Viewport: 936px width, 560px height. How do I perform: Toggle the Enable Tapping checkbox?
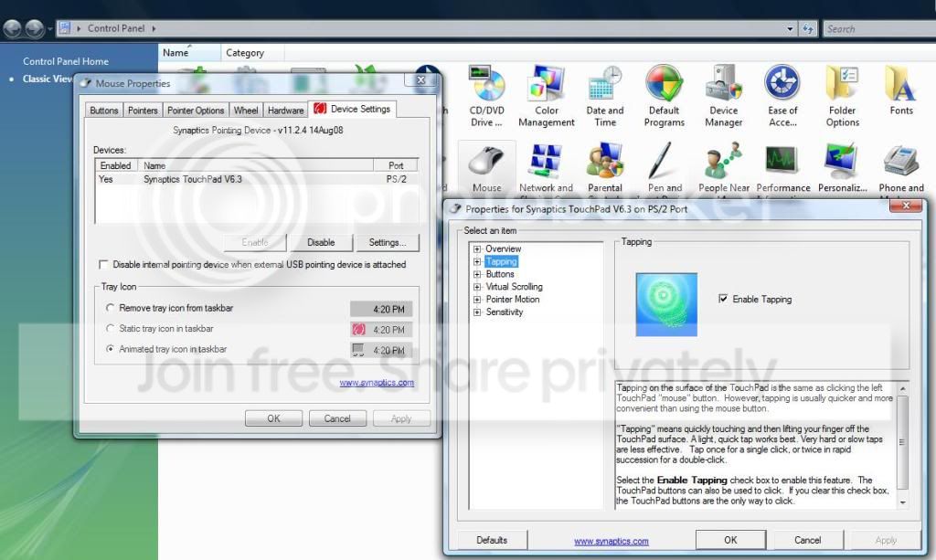723,298
